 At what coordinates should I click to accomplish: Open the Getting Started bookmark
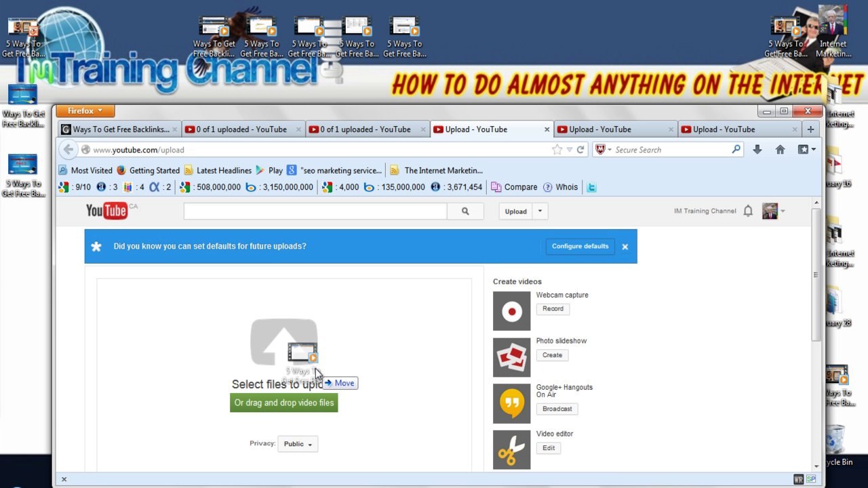(x=148, y=170)
